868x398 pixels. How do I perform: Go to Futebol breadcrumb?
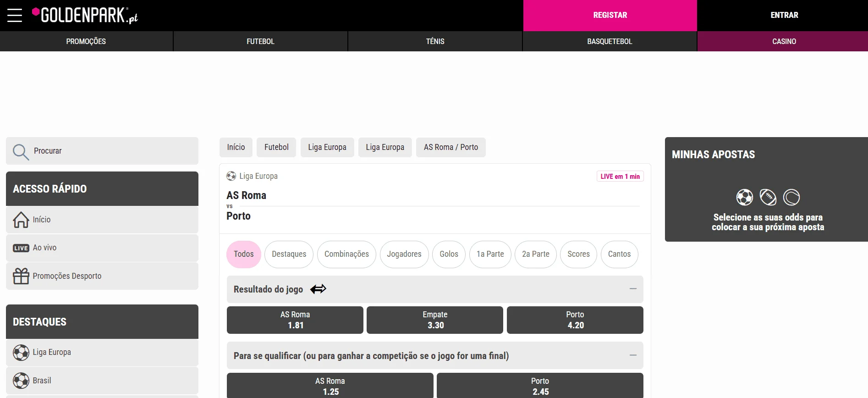pyautogui.click(x=276, y=147)
